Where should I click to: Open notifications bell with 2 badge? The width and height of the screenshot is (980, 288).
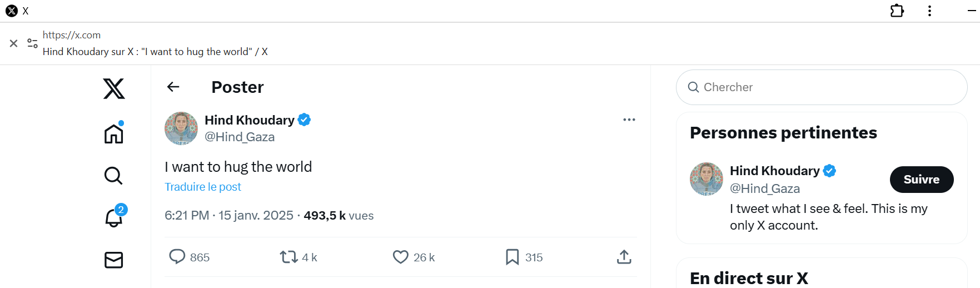(x=114, y=217)
